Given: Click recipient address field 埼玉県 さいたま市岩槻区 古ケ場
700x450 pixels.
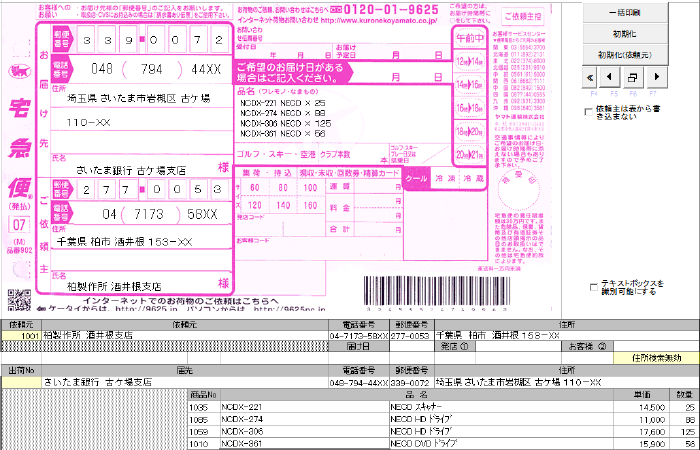Looking at the screenshot, I should pos(141,99).
